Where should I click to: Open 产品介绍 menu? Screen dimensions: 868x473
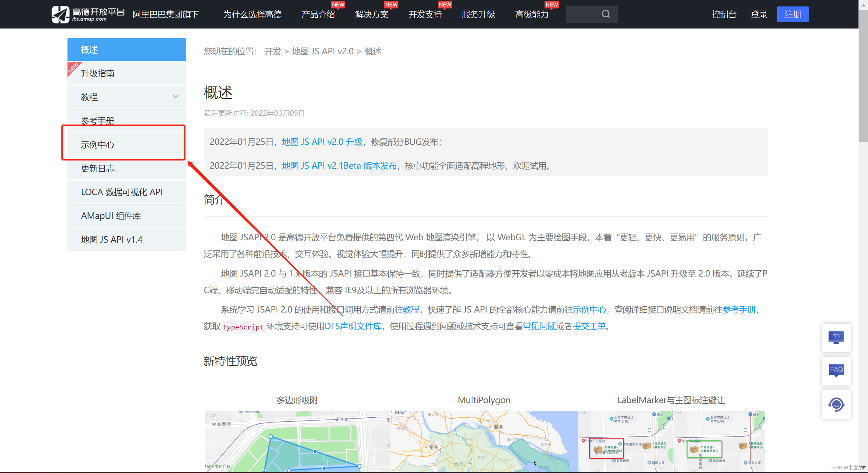318,14
